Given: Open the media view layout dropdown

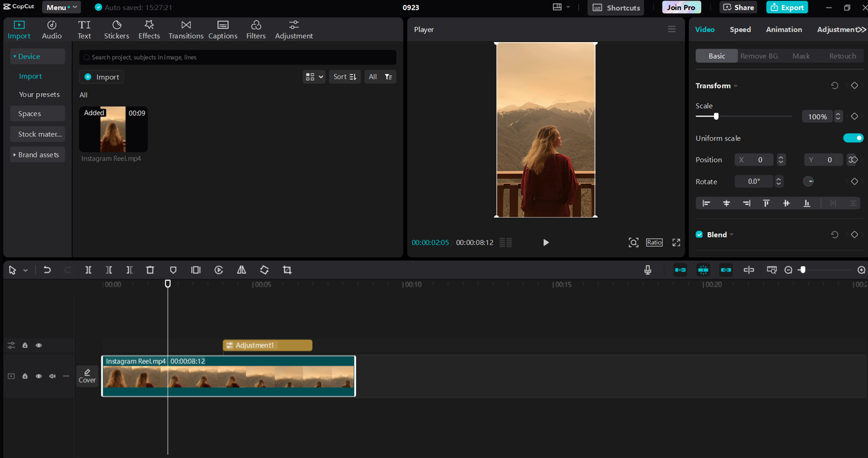Looking at the screenshot, I should tap(314, 77).
